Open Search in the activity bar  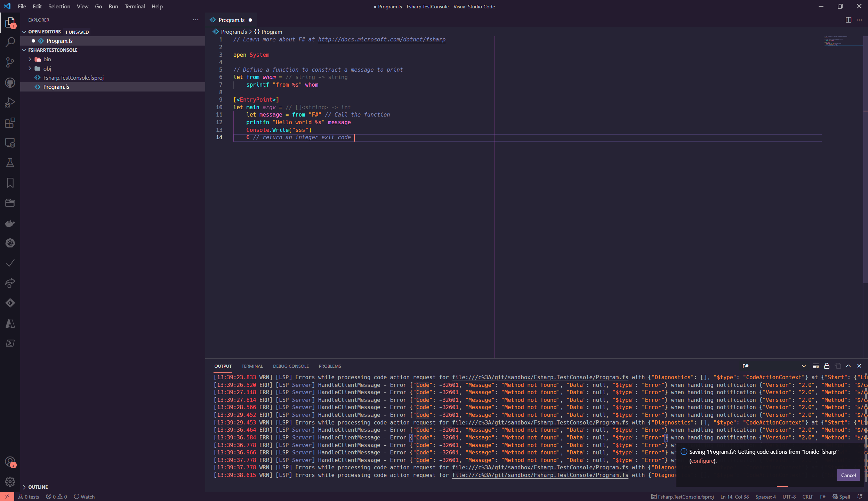10,41
